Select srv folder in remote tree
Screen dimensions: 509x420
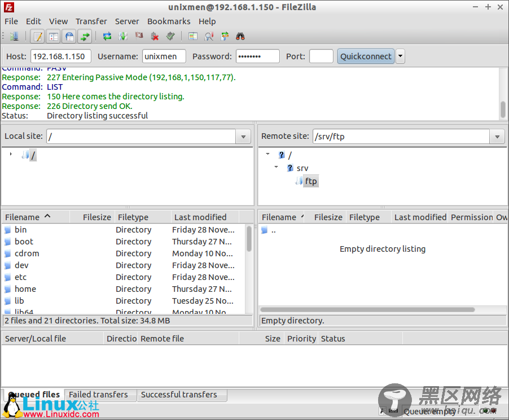[x=302, y=168]
